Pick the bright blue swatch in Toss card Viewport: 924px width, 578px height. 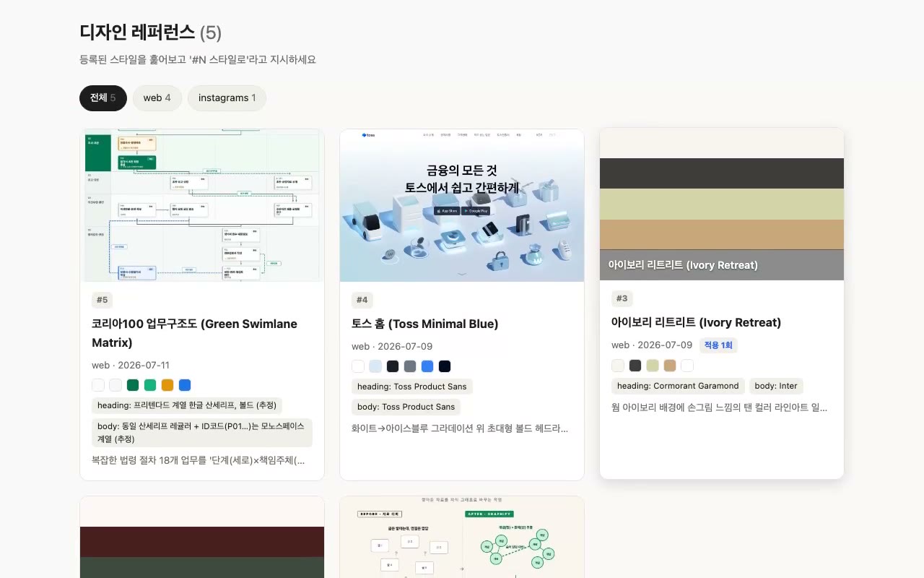point(427,366)
